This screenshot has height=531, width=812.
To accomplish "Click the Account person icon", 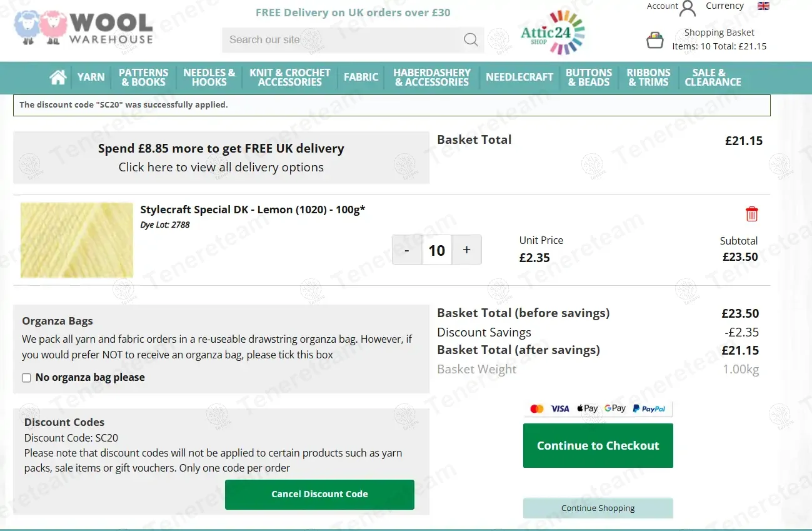I will click(x=688, y=8).
